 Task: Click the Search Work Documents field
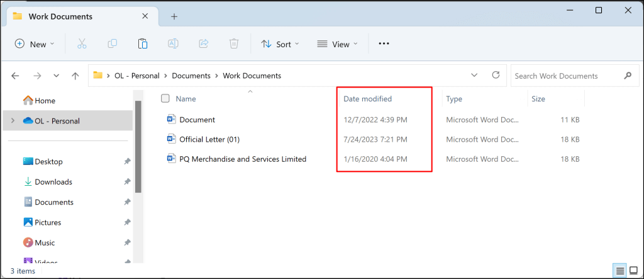566,76
